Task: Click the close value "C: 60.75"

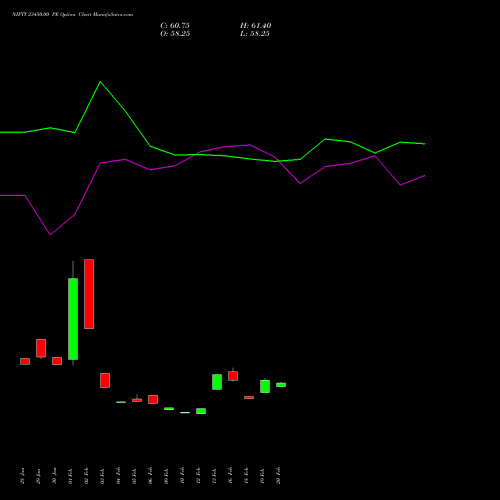Action: point(175,26)
